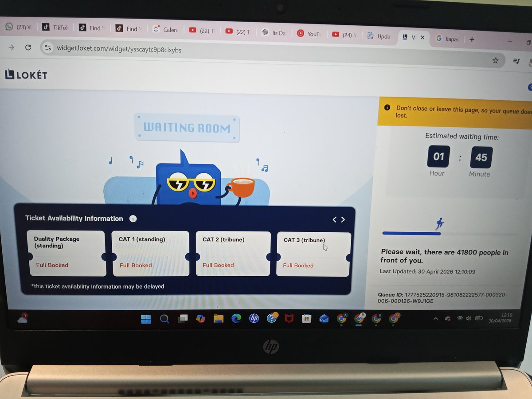This screenshot has width=532, height=399.
Task: Switch to the YouTube Music 'YouTu' tab
Action: tap(309, 34)
